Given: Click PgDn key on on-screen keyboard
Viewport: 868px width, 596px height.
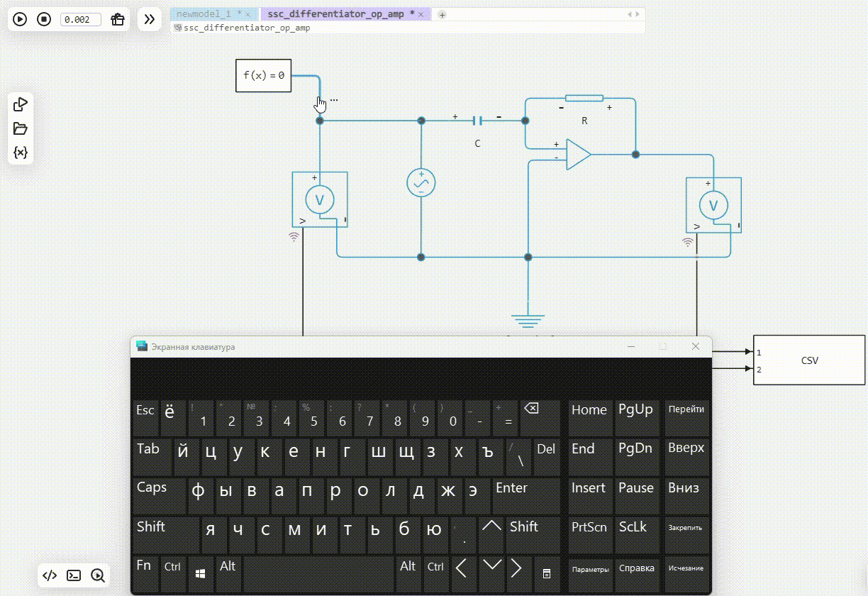Looking at the screenshot, I should [636, 457].
